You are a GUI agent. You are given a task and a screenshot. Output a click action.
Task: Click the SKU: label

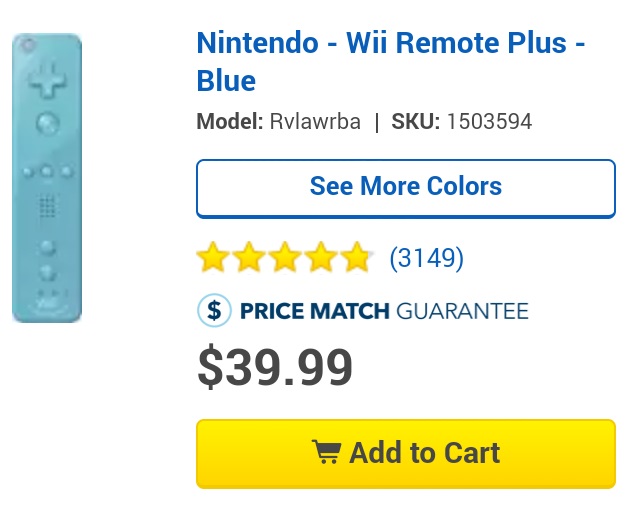[x=416, y=122]
